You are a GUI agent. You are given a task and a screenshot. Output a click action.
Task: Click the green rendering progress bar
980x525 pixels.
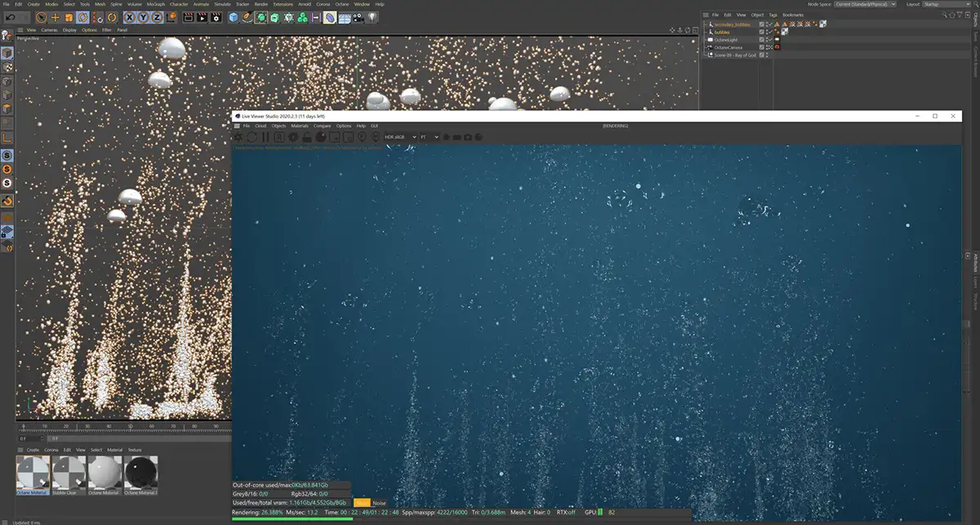(x=291, y=518)
